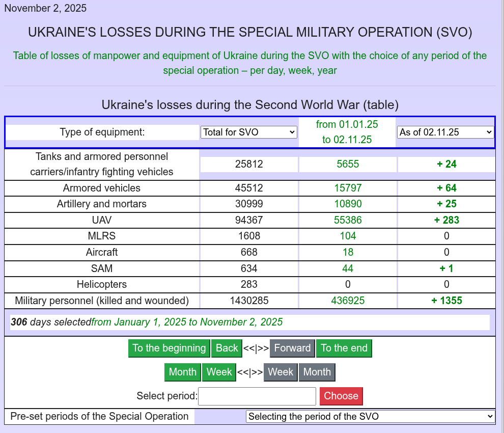Click armored vehicles daily '+ 64'

446,188
